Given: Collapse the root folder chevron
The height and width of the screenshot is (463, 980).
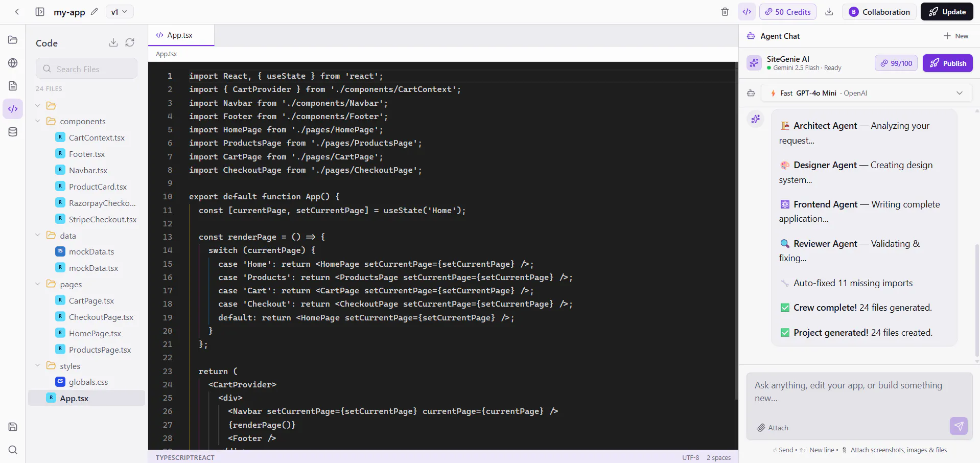Looking at the screenshot, I should 37,106.
